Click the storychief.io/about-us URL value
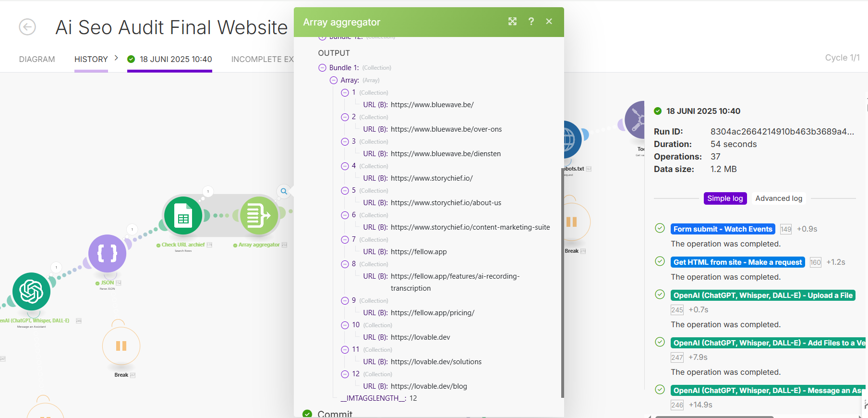 [x=446, y=203]
